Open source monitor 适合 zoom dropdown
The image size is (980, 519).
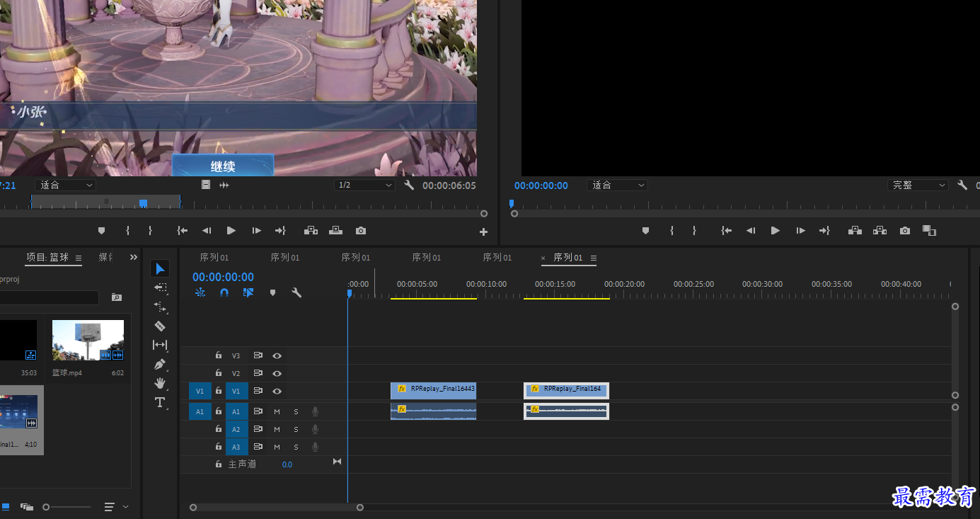pyautogui.click(x=65, y=185)
